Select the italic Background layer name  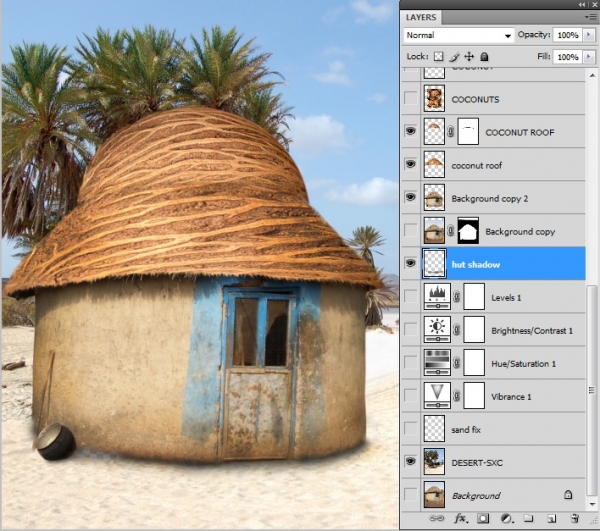(x=476, y=496)
